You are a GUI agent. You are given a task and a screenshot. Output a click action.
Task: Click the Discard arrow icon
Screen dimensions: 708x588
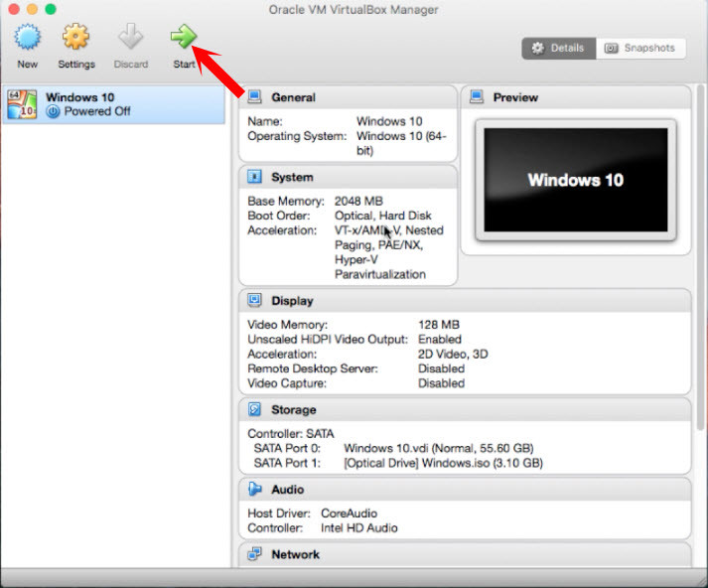point(130,37)
